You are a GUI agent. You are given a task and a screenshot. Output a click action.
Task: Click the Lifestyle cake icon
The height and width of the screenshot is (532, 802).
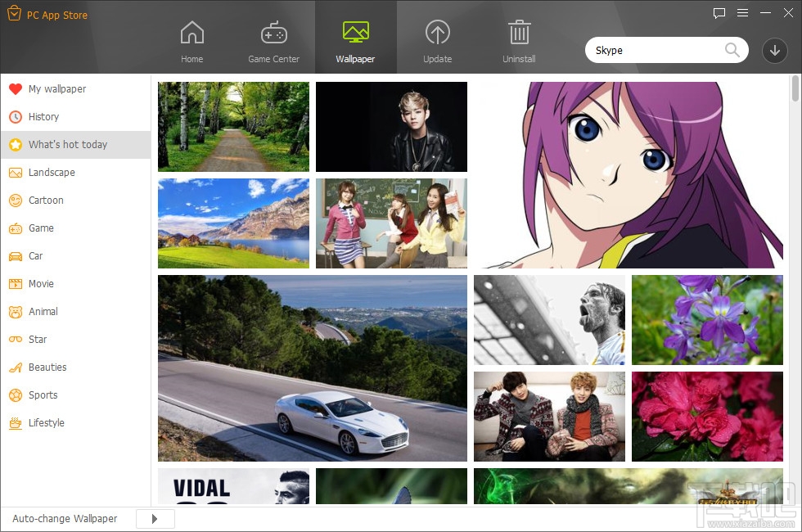click(16, 422)
